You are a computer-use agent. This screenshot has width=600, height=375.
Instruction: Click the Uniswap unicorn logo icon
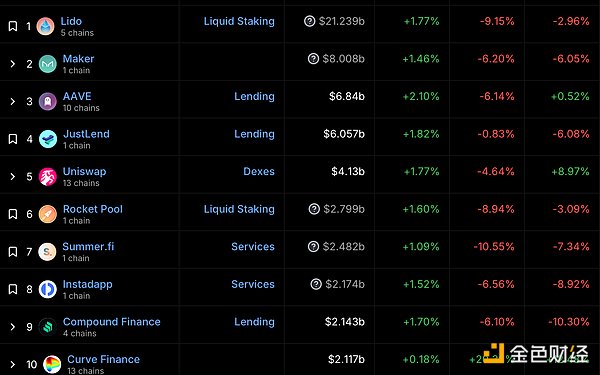click(x=48, y=177)
